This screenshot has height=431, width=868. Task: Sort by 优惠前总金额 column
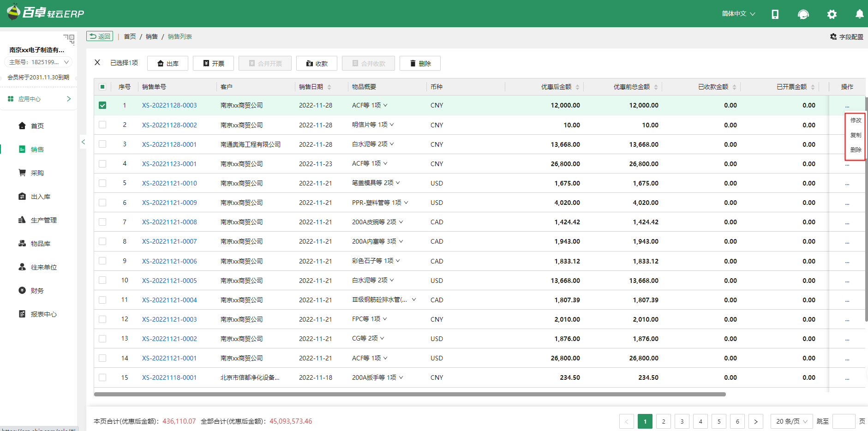[x=656, y=87]
